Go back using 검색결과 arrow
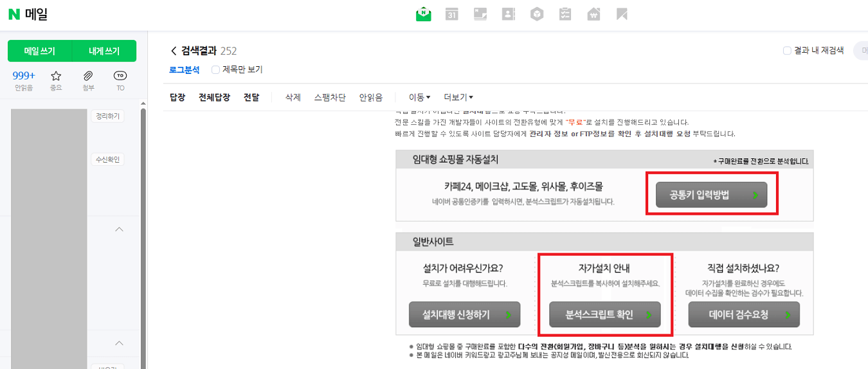The height and width of the screenshot is (369, 868). pos(174,51)
